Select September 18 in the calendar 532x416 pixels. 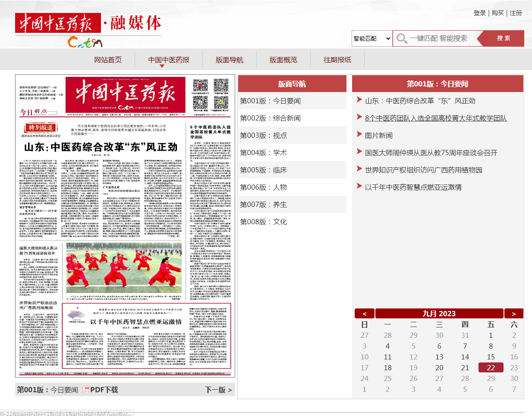tap(388, 368)
